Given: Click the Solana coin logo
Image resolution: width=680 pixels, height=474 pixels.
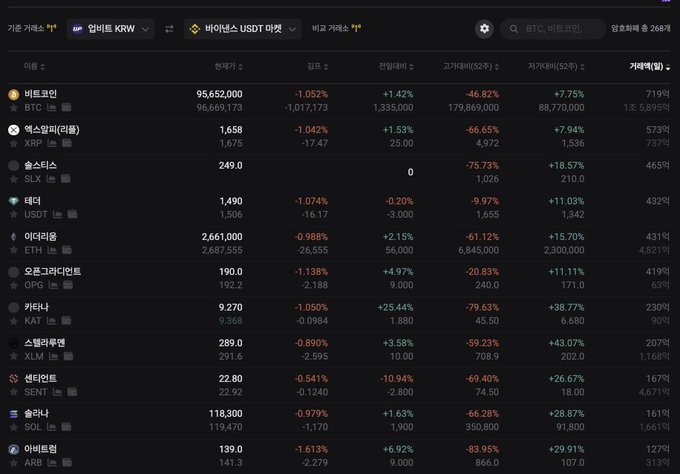Looking at the screenshot, I should (14, 414).
